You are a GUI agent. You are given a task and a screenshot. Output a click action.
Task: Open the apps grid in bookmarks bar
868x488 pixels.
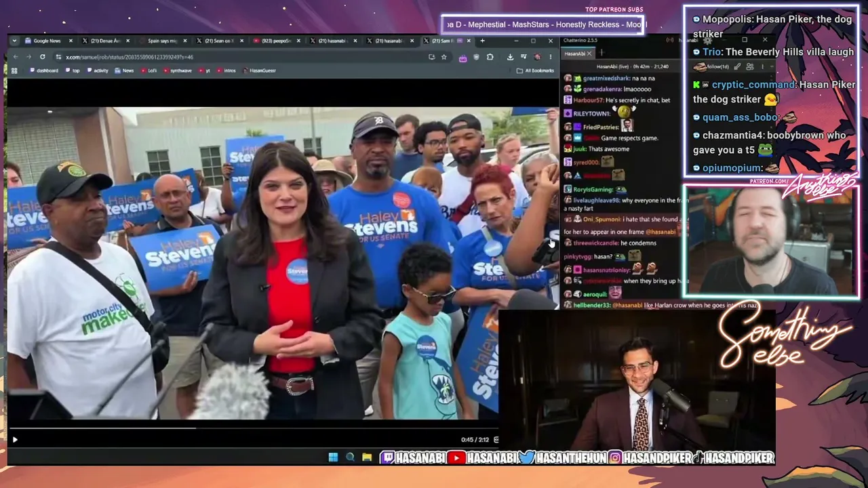[14, 70]
